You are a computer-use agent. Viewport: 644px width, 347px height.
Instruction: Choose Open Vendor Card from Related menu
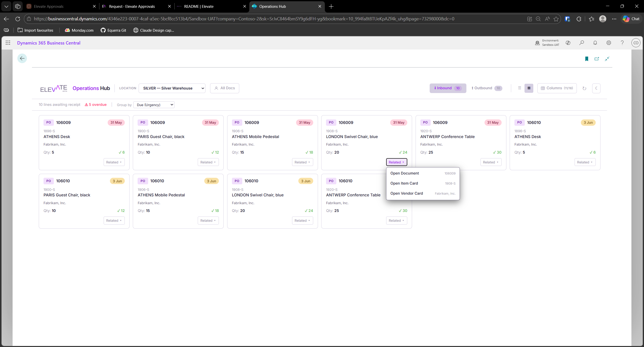[x=423, y=193]
